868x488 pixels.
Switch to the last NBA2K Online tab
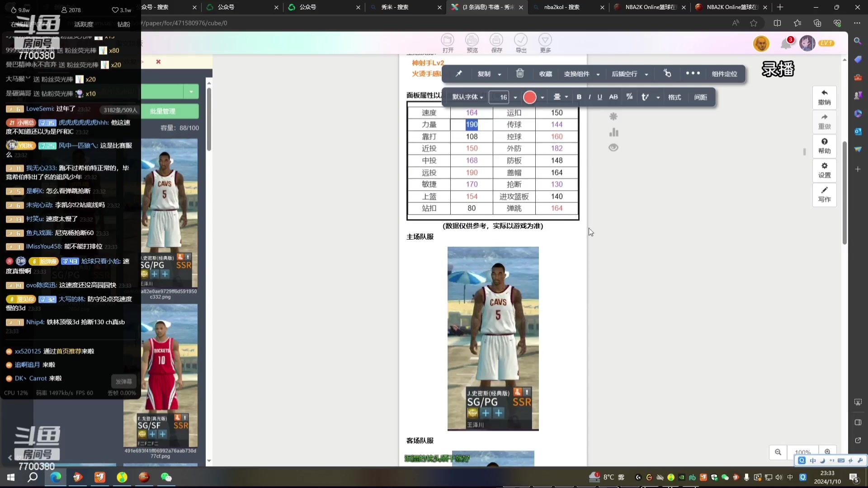click(x=731, y=7)
